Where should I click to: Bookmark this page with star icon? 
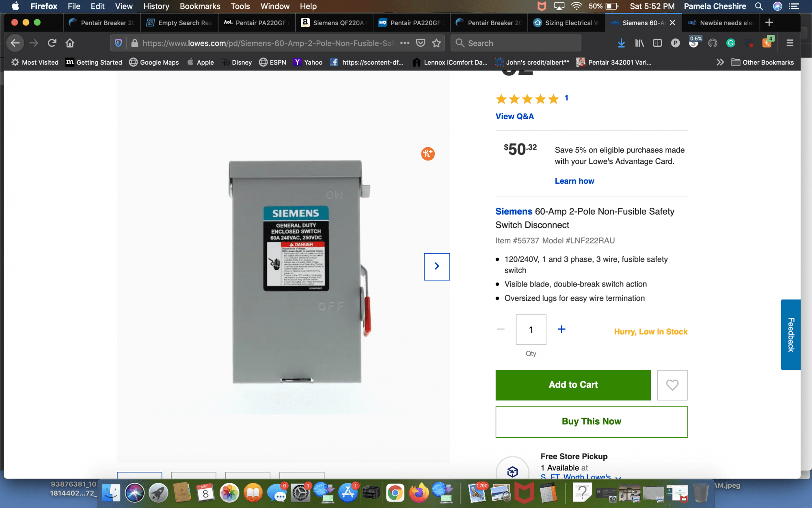point(436,43)
